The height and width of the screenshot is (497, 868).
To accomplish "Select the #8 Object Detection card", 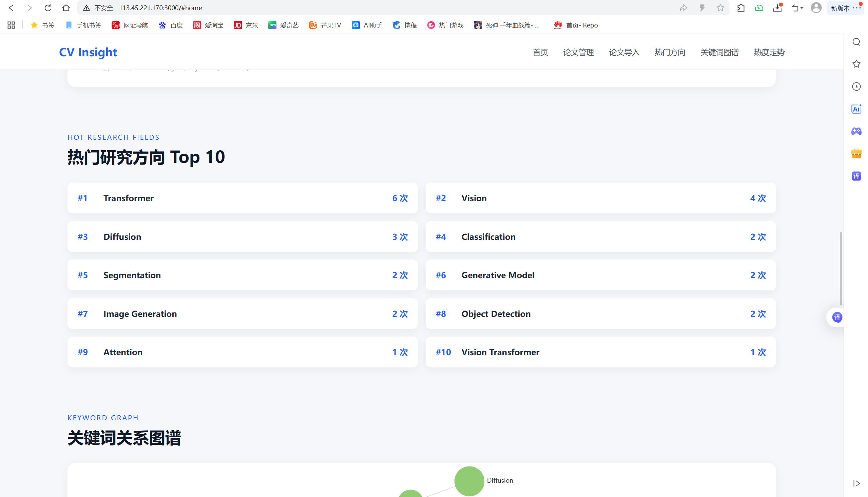I will click(600, 314).
